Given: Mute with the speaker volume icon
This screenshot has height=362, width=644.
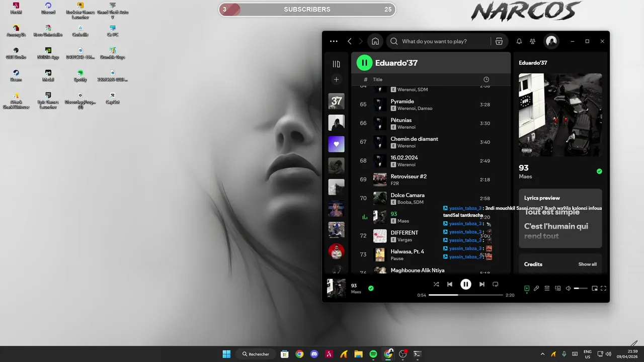Looking at the screenshot, I should tap(568, 289).
